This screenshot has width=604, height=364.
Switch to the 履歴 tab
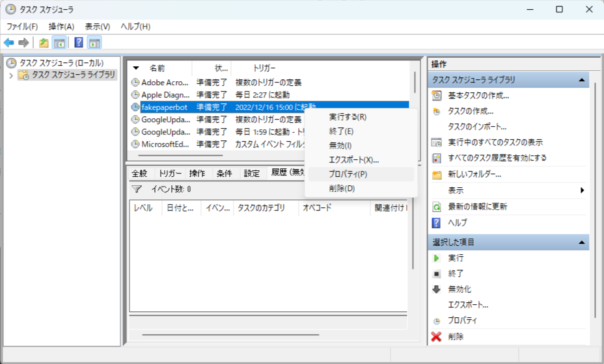pyautogui.click(x=286, y=173)
